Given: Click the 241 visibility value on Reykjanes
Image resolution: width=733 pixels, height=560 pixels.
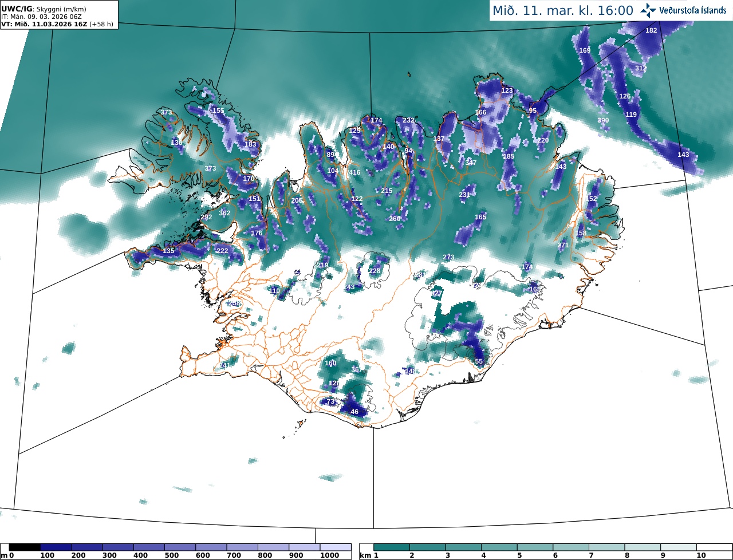Looking at the screenshot, I should click(x=224, y=365).
